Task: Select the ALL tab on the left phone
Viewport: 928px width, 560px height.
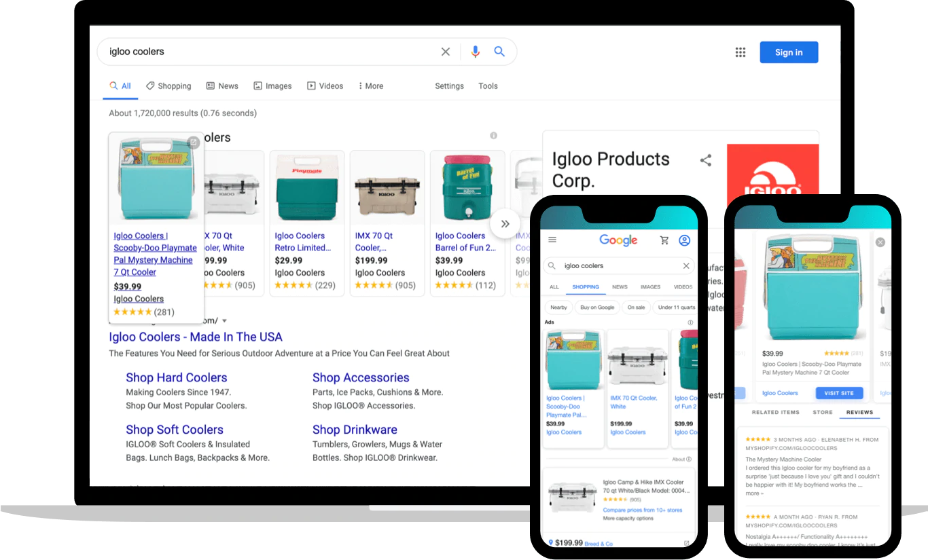Action: point(554,287)
